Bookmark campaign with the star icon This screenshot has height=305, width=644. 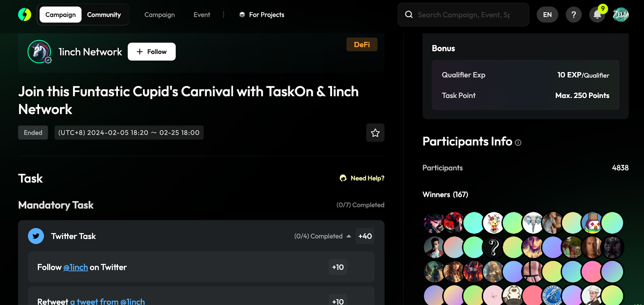coord(375,133)
